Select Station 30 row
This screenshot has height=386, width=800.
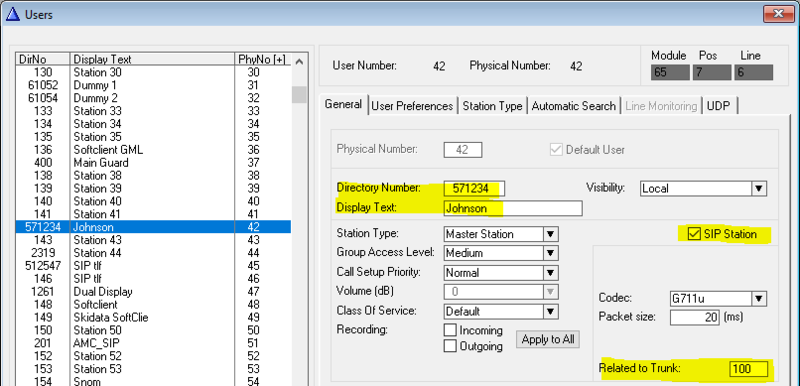pos(153,72)
